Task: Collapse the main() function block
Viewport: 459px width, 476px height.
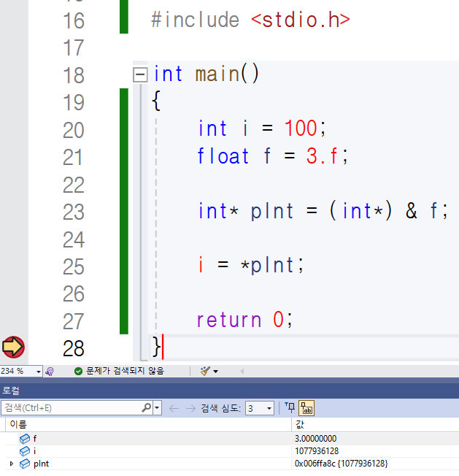Action: coord(140,74)
